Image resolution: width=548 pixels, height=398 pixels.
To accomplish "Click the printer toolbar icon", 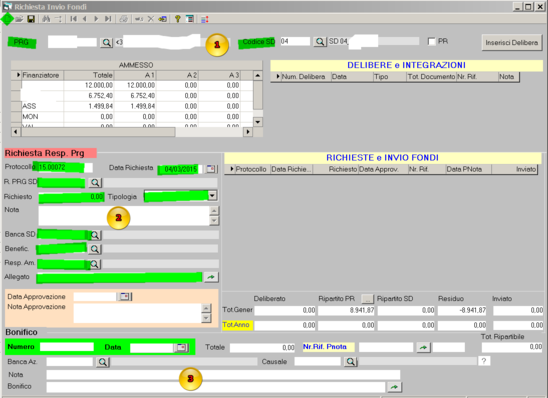I will point(123,19).
